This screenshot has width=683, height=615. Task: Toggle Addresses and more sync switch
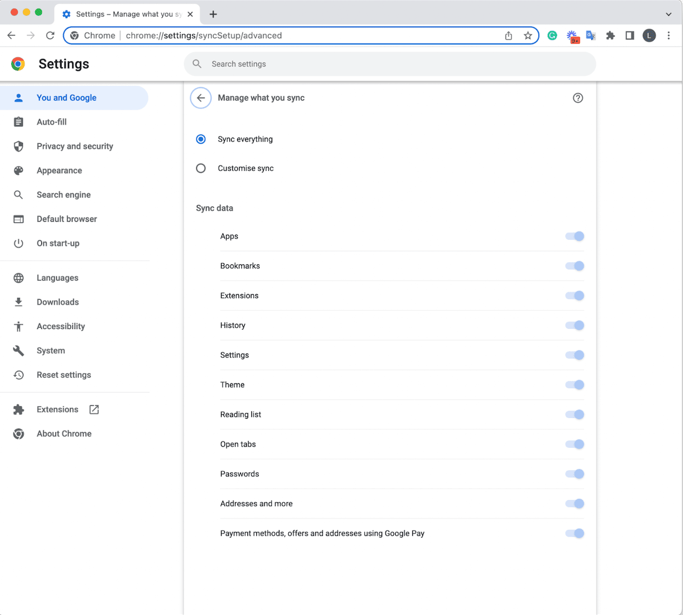click(x=575, y=503)
